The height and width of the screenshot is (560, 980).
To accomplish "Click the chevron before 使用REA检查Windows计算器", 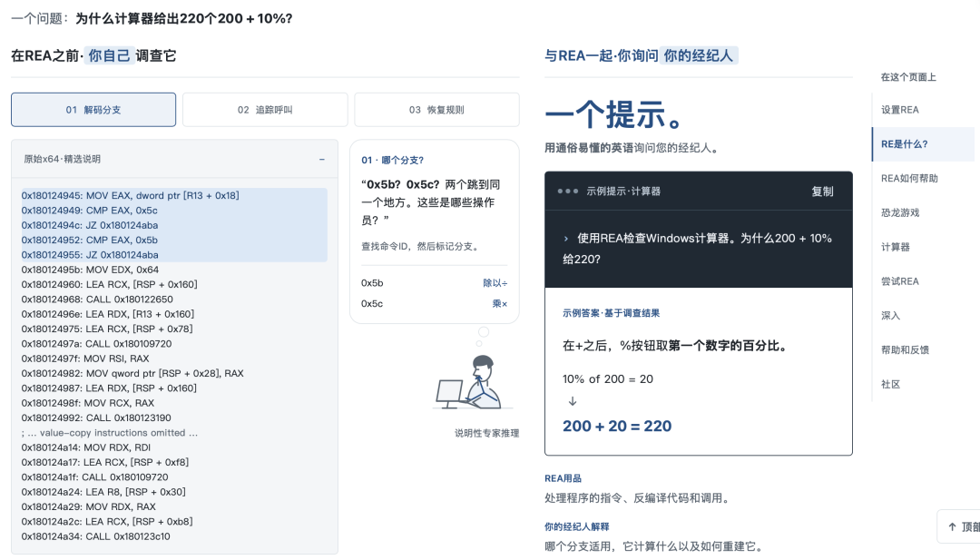I will [565, 239].
